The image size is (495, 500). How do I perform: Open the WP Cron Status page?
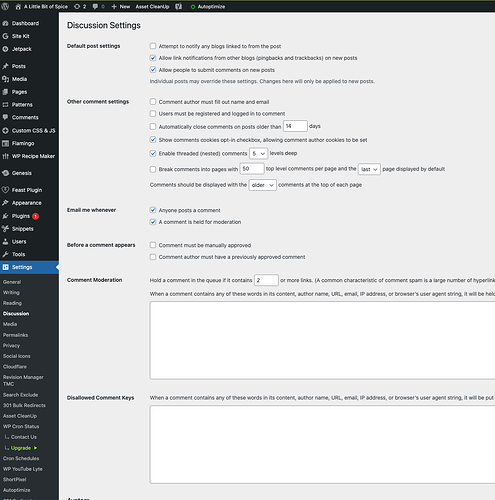(x=21, y=426)
